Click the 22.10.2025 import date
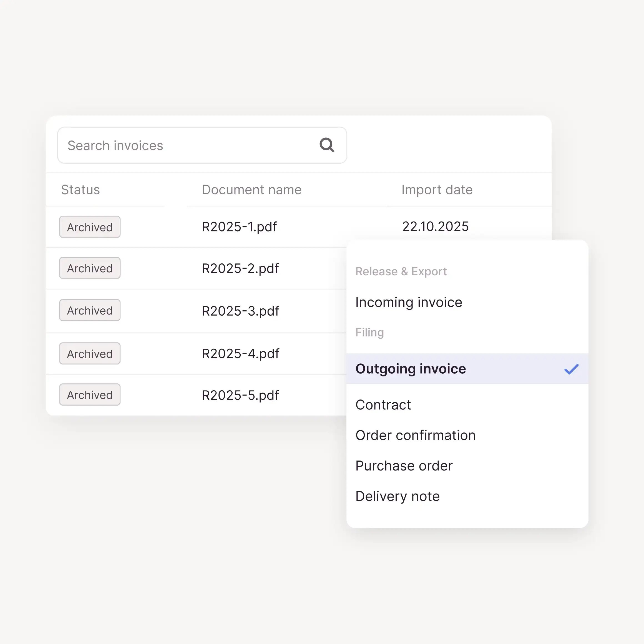The width and height of the screenshot is (644, 644). [435, 227]
